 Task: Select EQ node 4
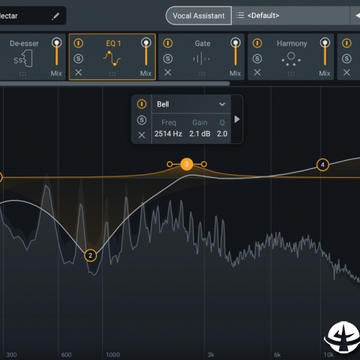(322, 165)
